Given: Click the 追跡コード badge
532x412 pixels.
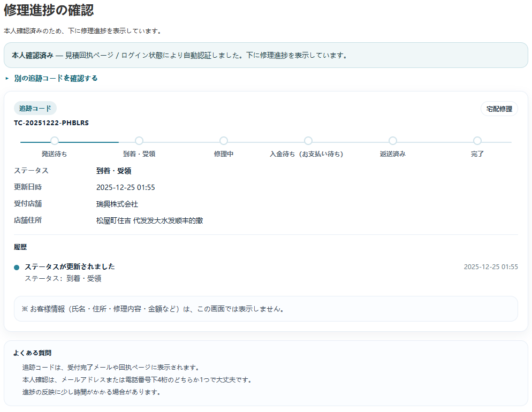Looking at the screenshot, I should (35, 108).
